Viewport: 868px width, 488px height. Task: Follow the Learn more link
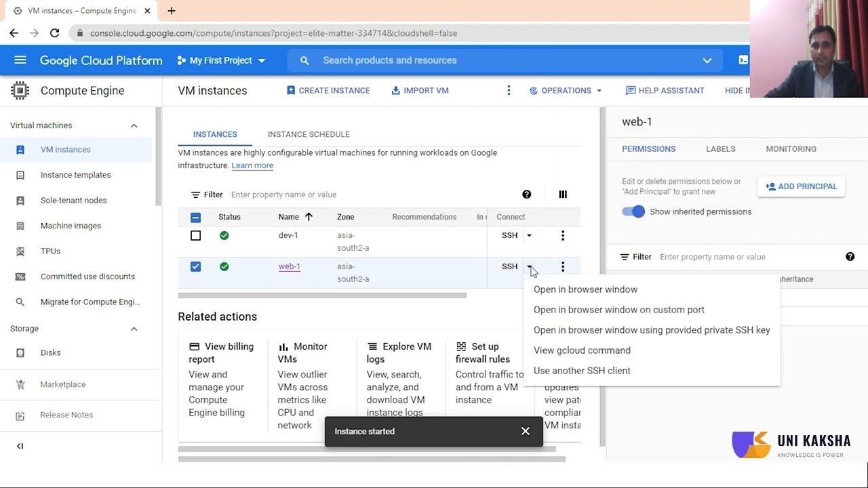(x=252, y=165)
